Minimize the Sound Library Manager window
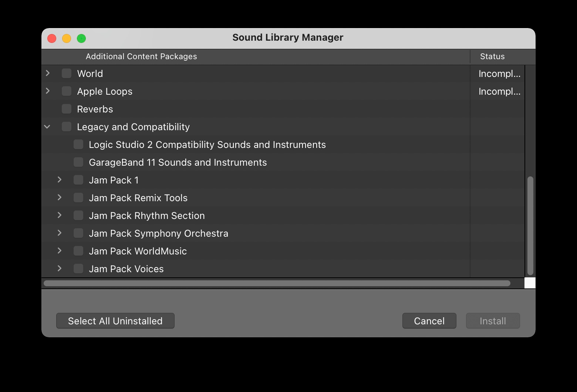This screenshot has width=577, height=392. (67, 38)
